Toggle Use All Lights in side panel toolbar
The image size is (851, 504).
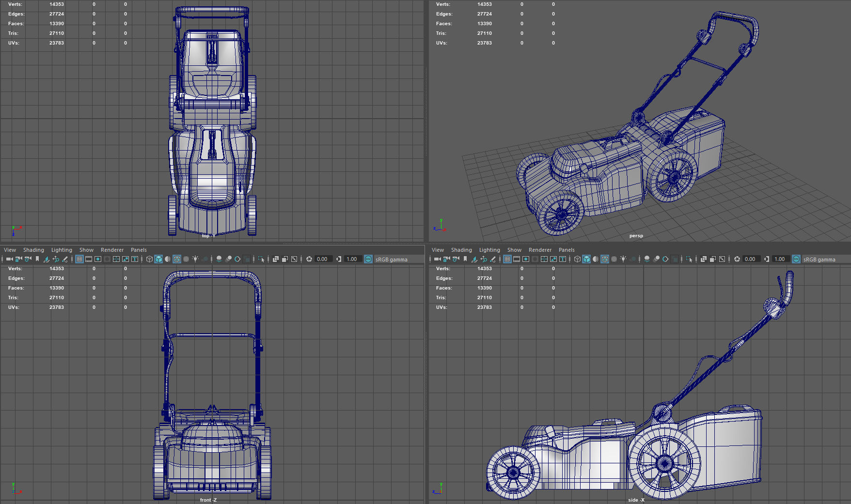point(623,259)
